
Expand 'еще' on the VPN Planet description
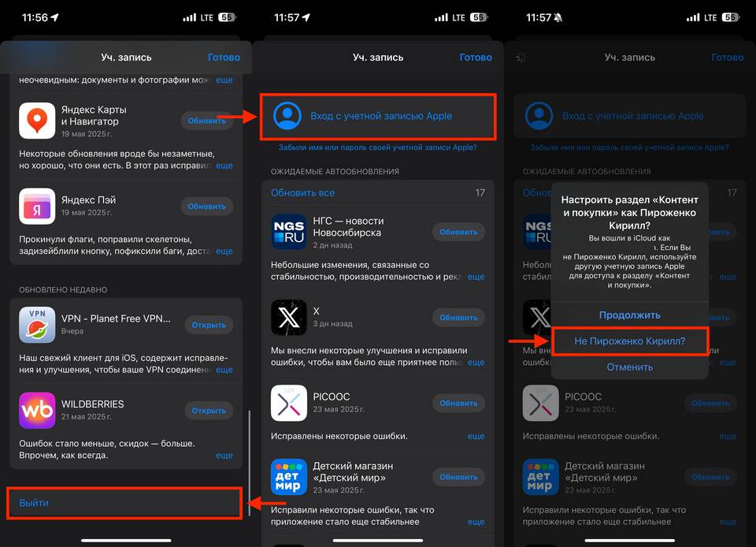pyautogui.click(x=224, y=370)
